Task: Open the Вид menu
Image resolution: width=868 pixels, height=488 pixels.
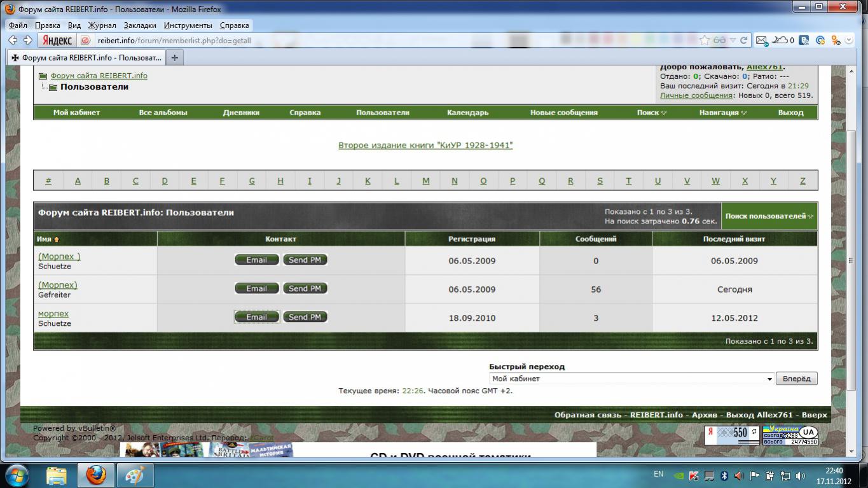Action: [74, 25]
